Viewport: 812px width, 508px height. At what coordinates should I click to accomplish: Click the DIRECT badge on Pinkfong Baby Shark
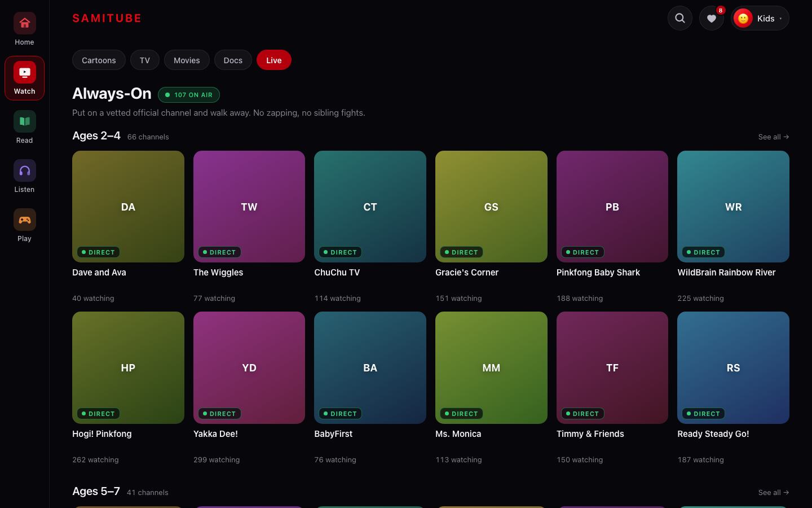point(582,252)
